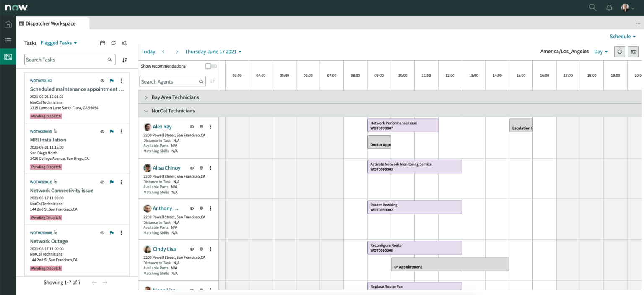
Task: Open the task calendar view icon
Action: 102,43
